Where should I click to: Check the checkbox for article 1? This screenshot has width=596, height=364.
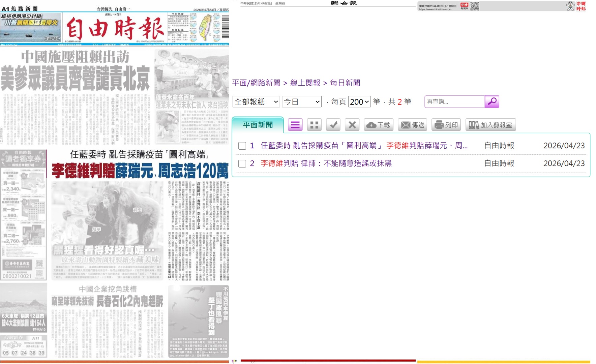(242, 146)
